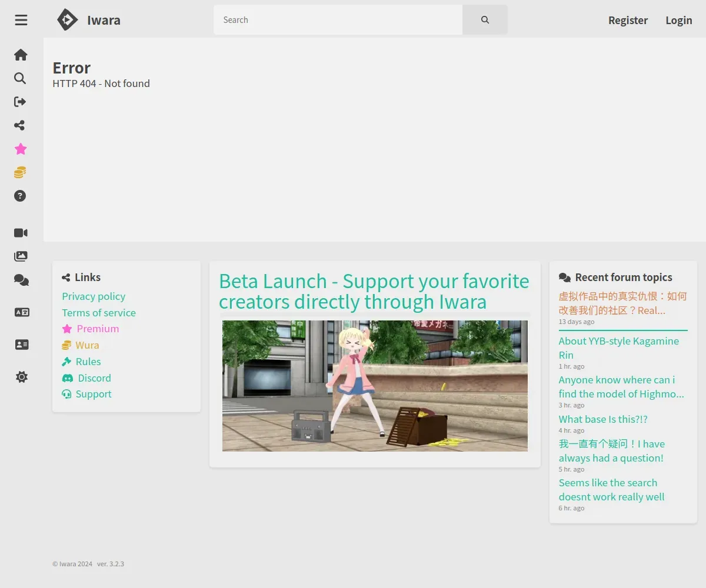This screenshot has width=706, height=588.
Task: Open the Login page
Action: click(678, 20)
